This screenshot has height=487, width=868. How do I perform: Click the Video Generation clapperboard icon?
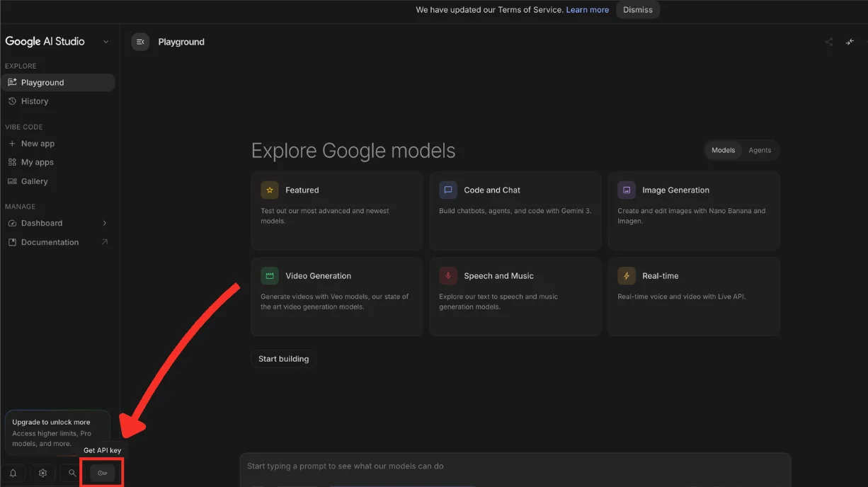pyautogui.click(x=270, y=276)
